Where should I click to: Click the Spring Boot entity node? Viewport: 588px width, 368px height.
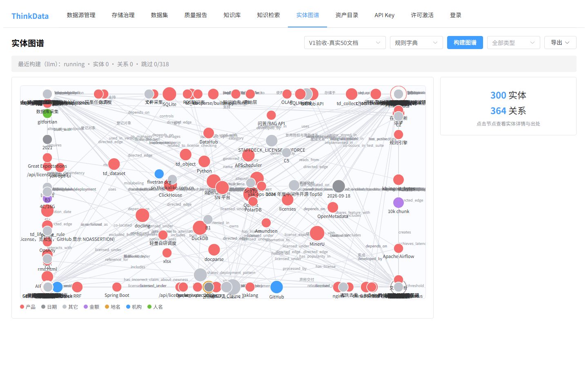tap(117, 287)
